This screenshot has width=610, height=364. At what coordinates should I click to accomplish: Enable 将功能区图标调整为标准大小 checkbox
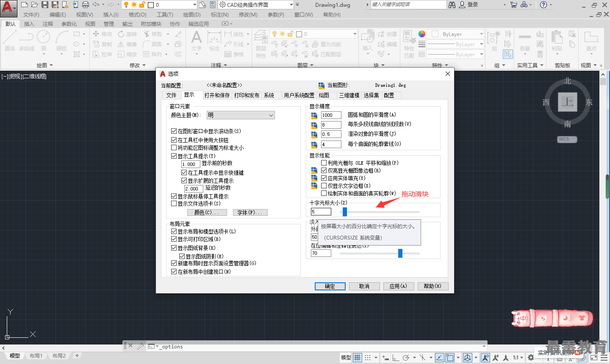pyautogui.click(x=174, y=148)
